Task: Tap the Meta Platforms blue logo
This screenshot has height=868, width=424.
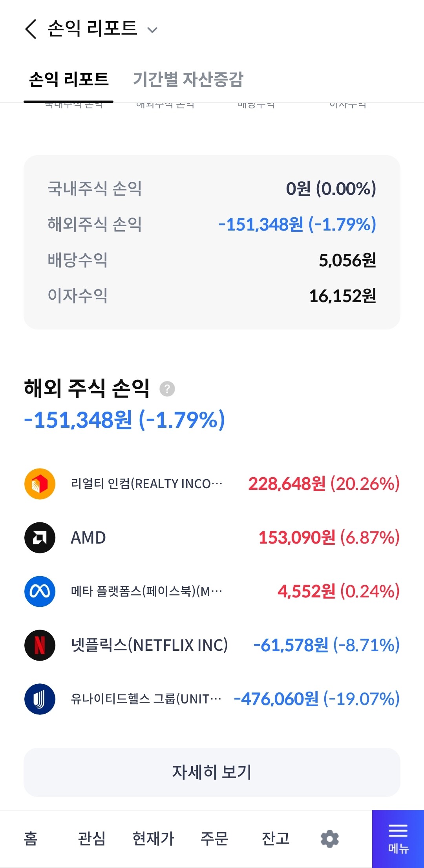Action: tap(40, 591)
